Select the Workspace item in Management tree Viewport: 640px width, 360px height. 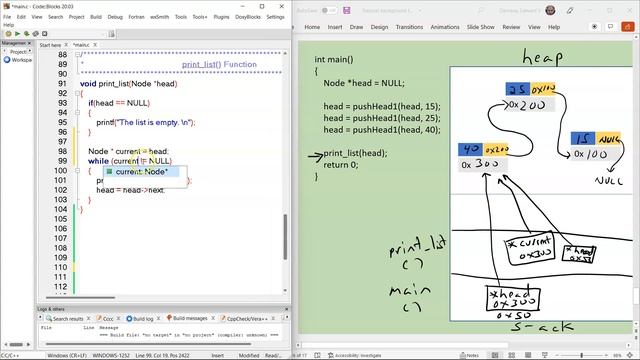tap(18, 60)
